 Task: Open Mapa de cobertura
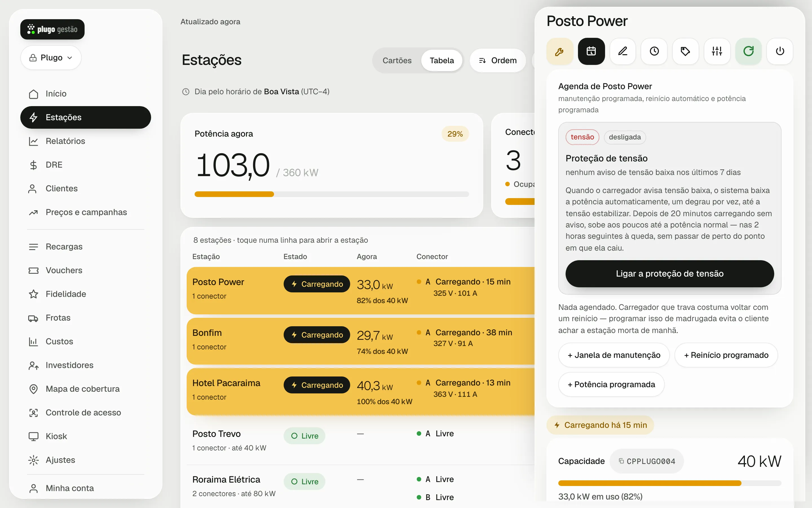85,389
